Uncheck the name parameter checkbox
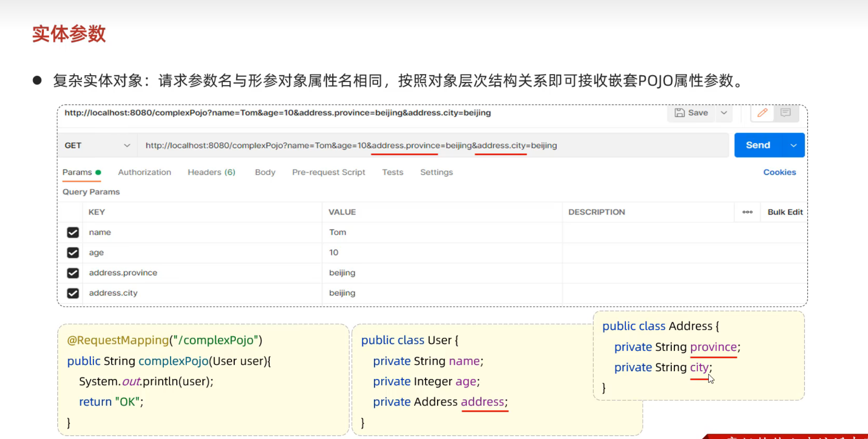The height and width of the screenshot is (439, 868). point(73,232)
